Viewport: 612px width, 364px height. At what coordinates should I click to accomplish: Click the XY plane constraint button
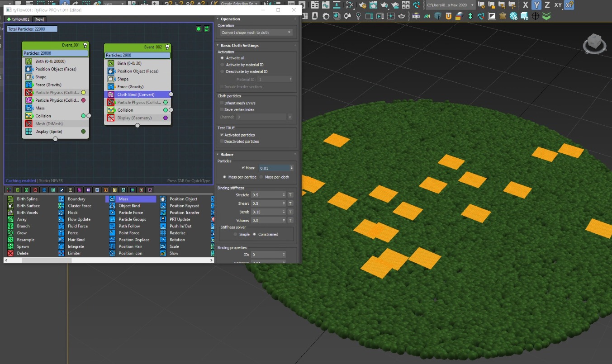click(x=558, y=5)
